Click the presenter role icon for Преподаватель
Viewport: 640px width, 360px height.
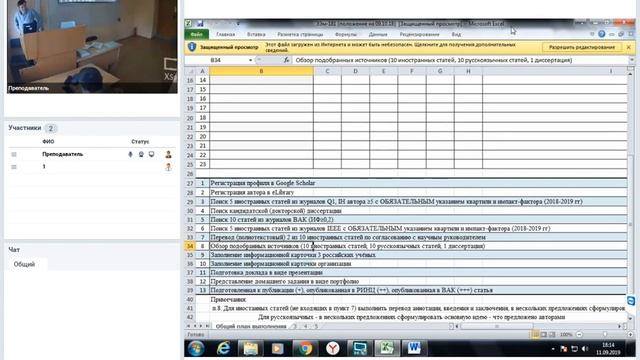[168, 154]
